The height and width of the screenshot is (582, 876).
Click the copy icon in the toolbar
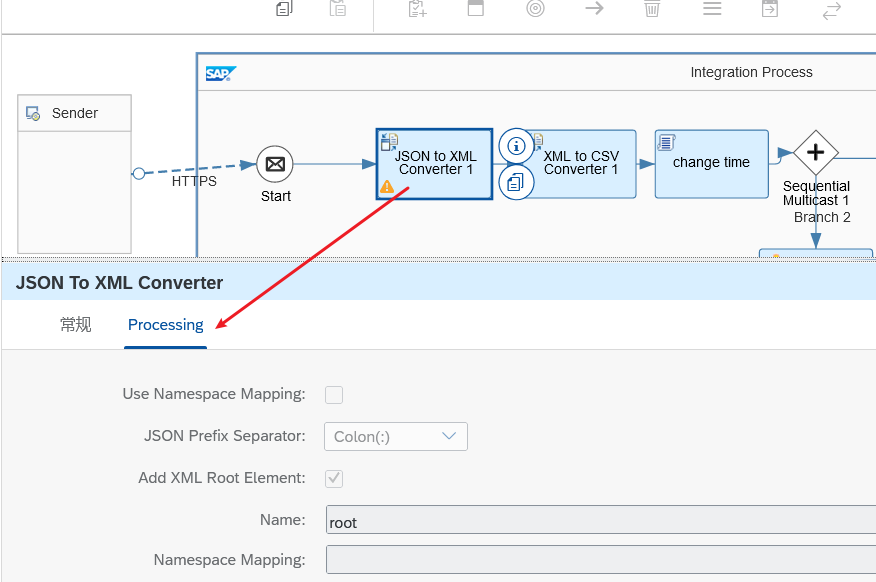(284, 9)
